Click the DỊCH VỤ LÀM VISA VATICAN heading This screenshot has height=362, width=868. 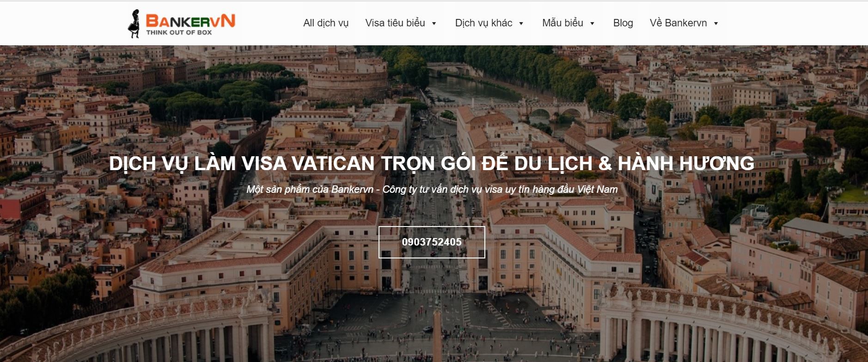point(432,164)
